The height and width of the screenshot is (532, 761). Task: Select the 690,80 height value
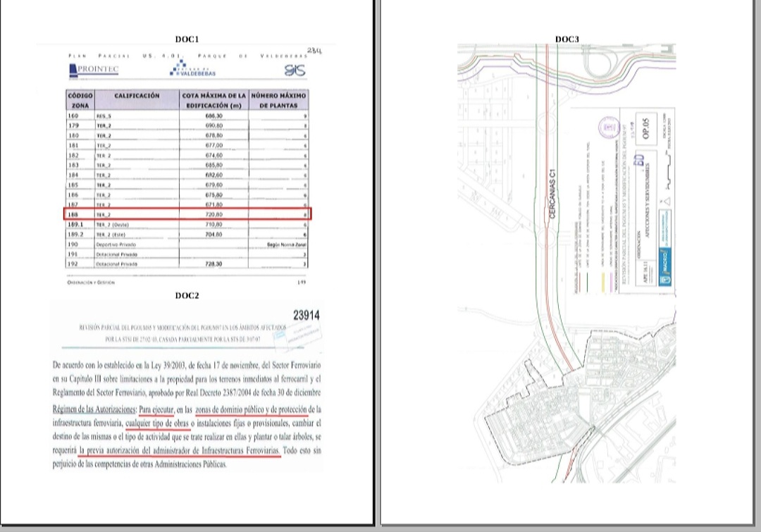pyautogui.click(x=214, y=125)
